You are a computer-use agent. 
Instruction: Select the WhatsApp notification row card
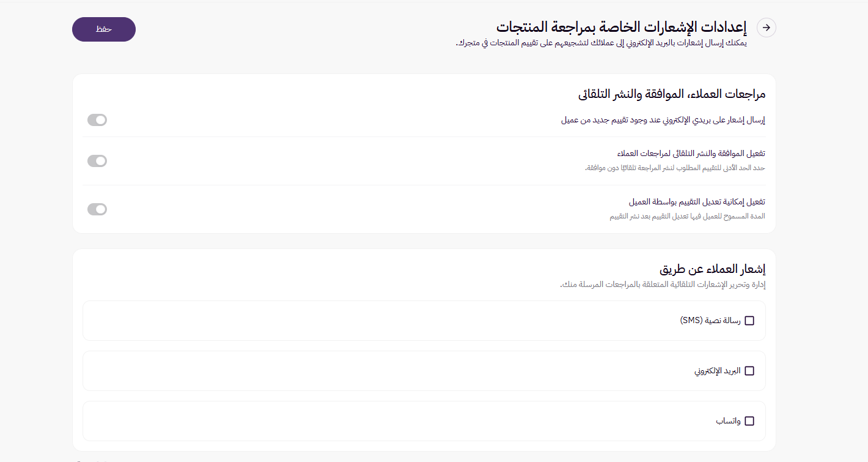[x=424, y=420]
